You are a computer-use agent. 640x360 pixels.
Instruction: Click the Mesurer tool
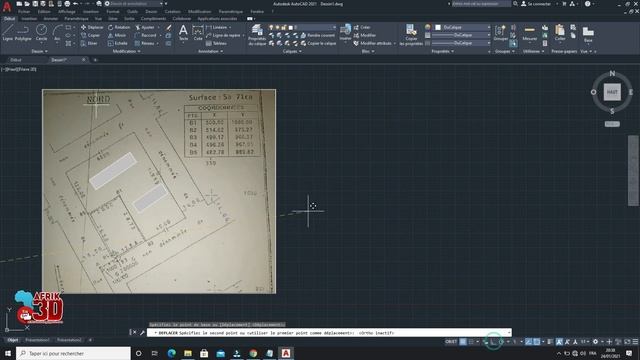click(x=529, y=32)
